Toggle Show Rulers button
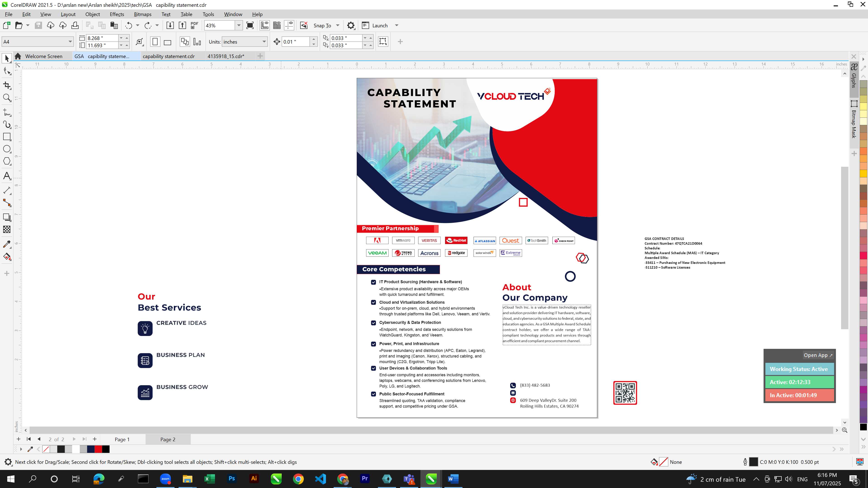Viewport: 868px width, 488px height. tap(264, 25)
